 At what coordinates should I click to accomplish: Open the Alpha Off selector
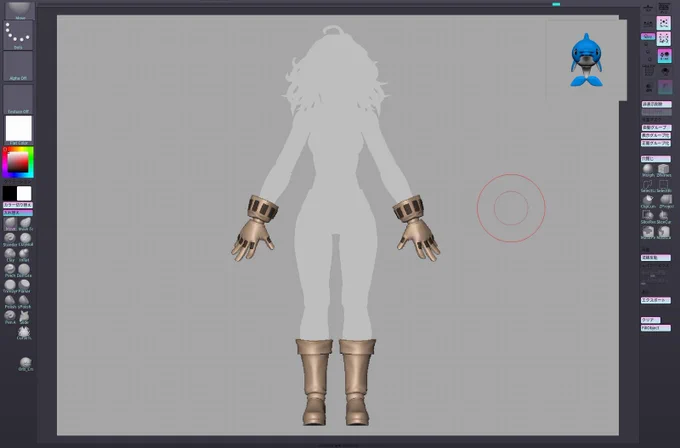18,66
